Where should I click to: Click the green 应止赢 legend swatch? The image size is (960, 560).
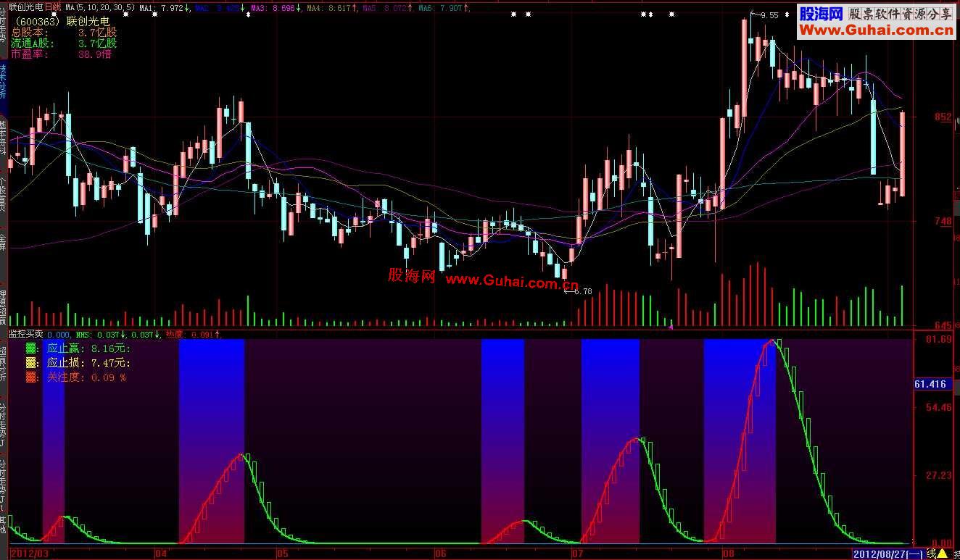[x=30, y=348]
